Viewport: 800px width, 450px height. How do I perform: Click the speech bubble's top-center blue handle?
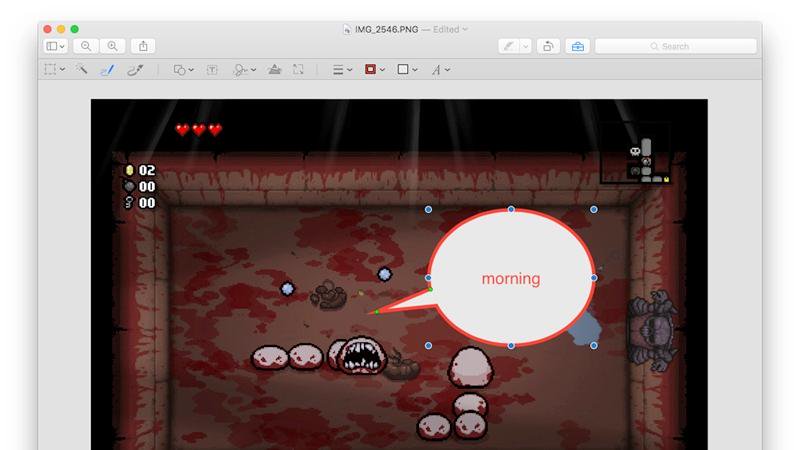pyautogui.click(x=511, y=209)
